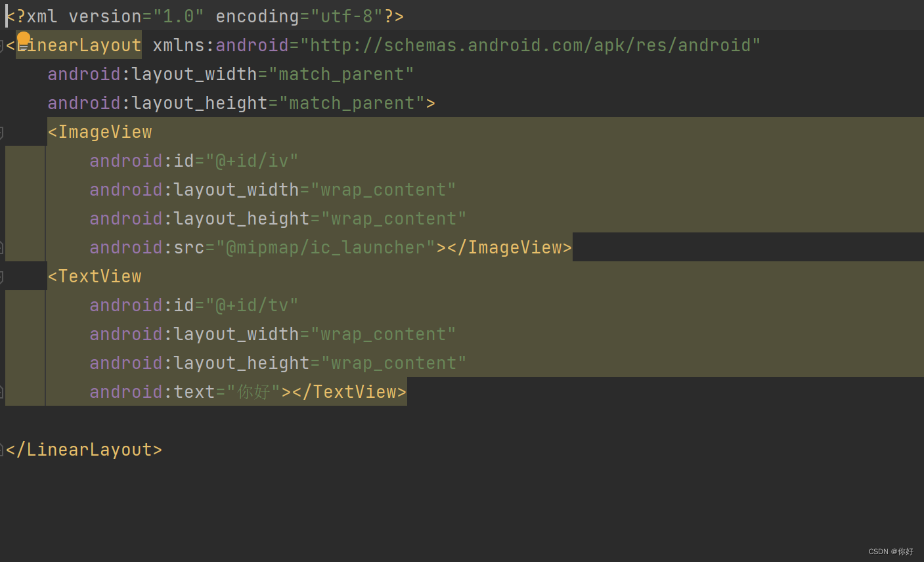Image resolution: width=924 pixels, height=562 pixels.
Task: Click the opening LinearLayout tag name
Action: click(79, 45)
